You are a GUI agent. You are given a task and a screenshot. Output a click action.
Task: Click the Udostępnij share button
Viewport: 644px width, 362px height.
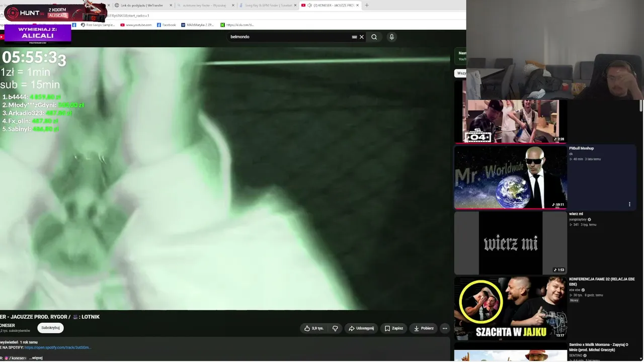361,328
